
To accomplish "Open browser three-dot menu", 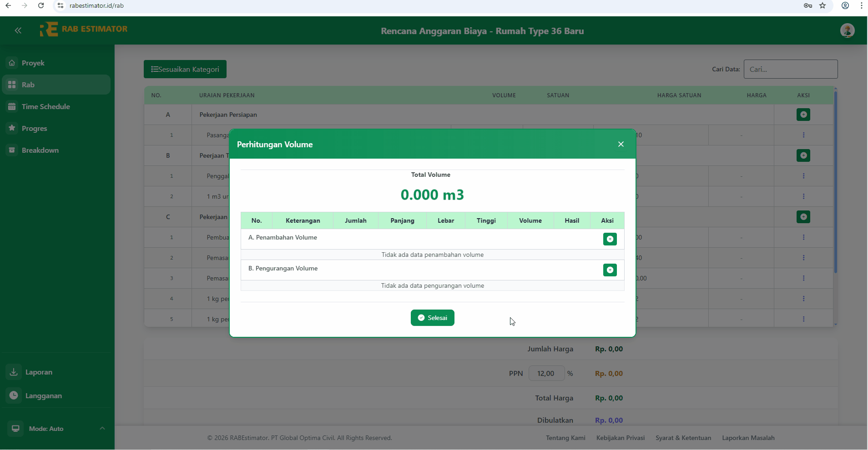I will (x=862, y=5).
